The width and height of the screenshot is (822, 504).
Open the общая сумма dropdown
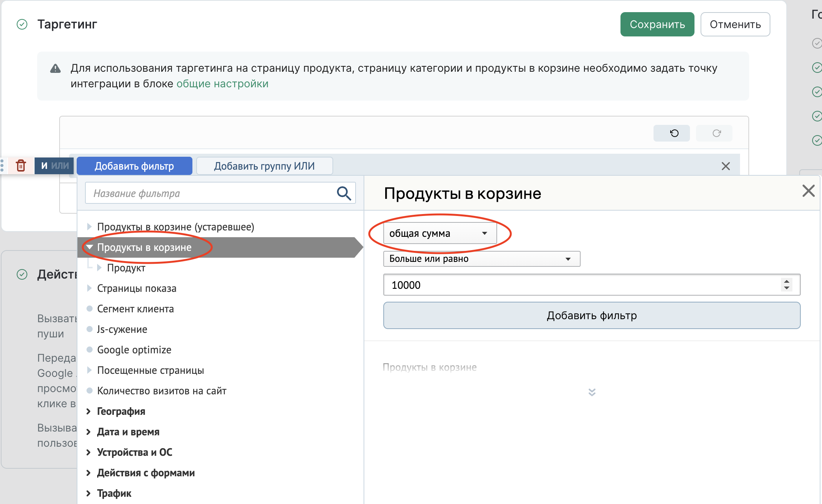(x=439, y=233)
